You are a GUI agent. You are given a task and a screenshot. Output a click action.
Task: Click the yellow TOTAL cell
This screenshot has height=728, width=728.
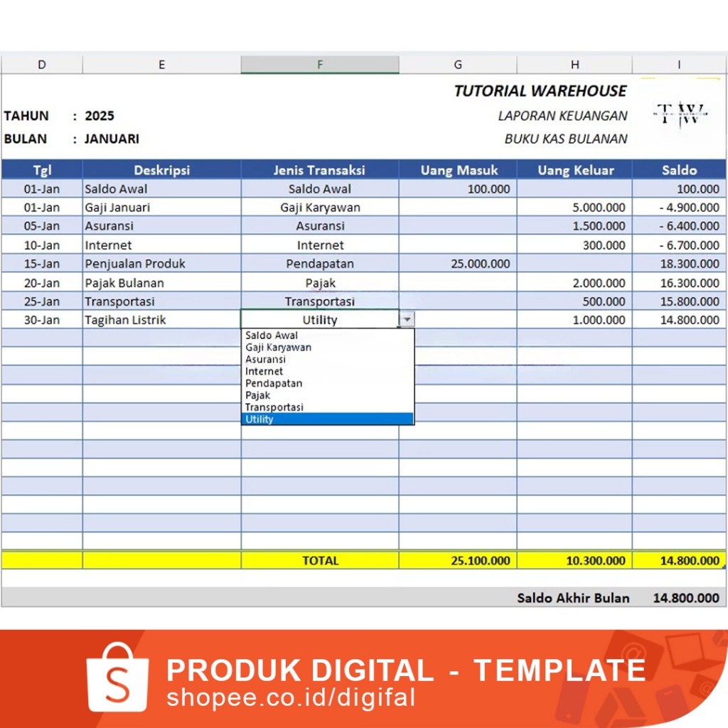coord(320,560)
